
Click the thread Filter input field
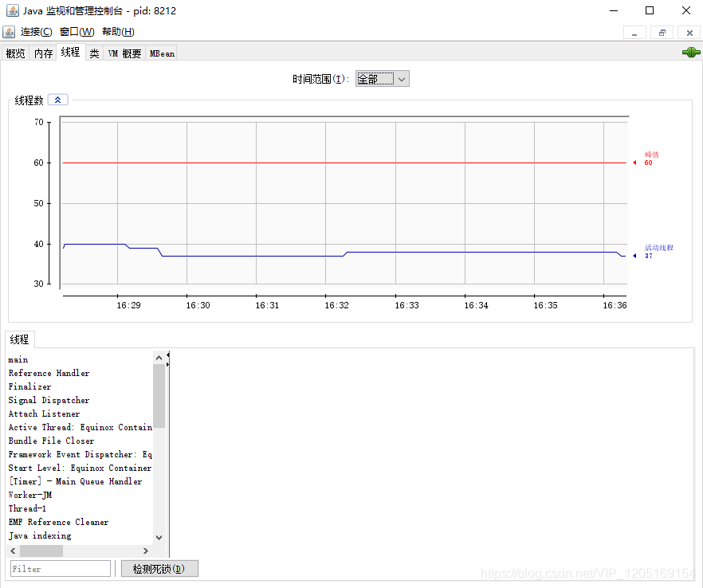(61, 569)
